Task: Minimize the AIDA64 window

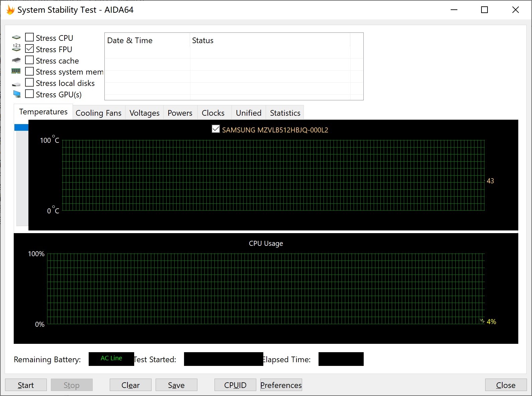Action: (x=454, y=10)
